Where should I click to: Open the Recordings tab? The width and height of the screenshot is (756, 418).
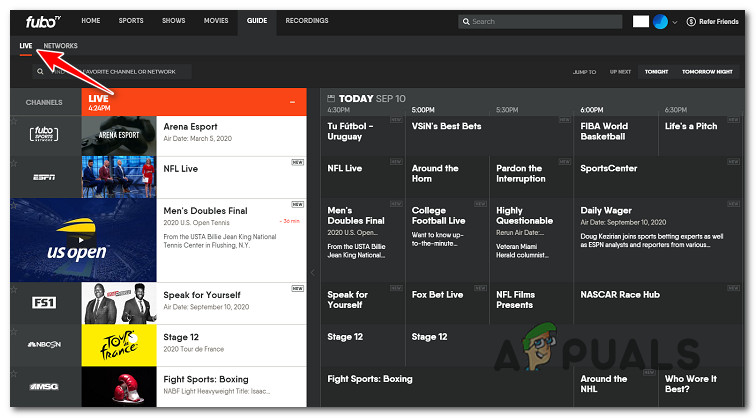click(306, 20)
